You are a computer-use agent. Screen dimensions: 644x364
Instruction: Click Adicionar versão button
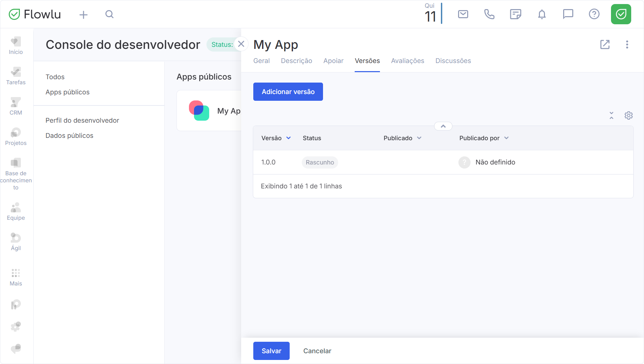[288, 92]
